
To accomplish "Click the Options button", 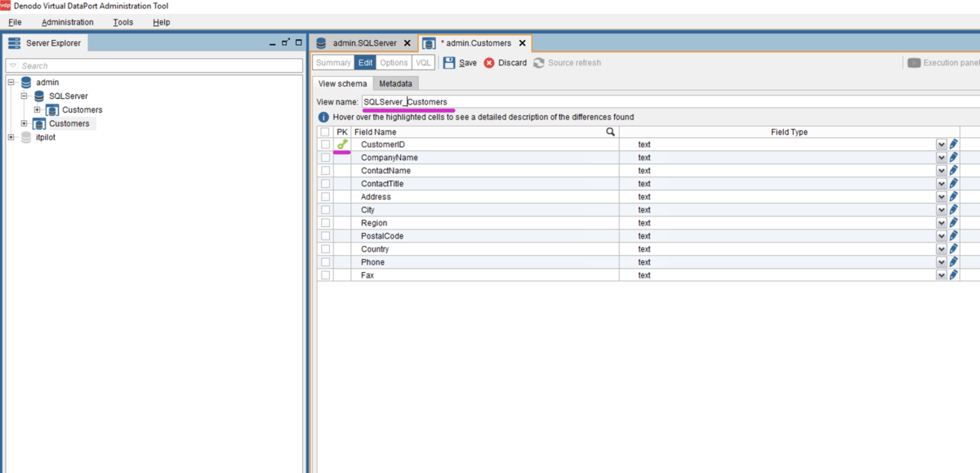I will point(394,63).
